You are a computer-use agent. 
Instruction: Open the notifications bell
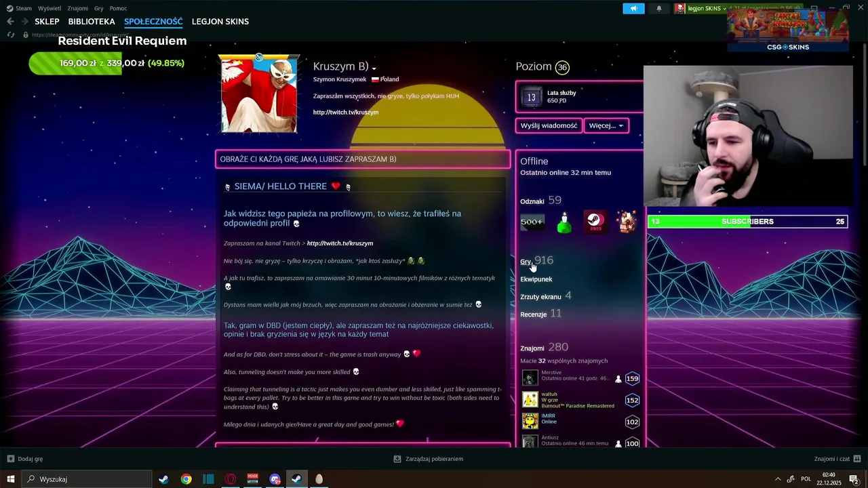[658, 8]
